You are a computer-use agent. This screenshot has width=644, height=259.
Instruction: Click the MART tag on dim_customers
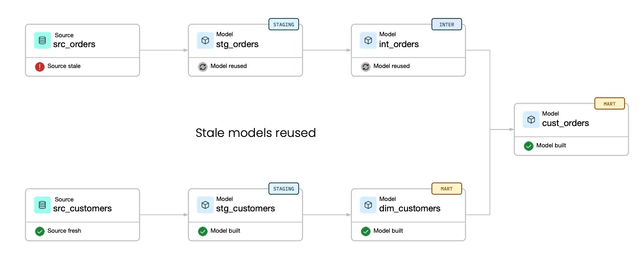(447, 189)
